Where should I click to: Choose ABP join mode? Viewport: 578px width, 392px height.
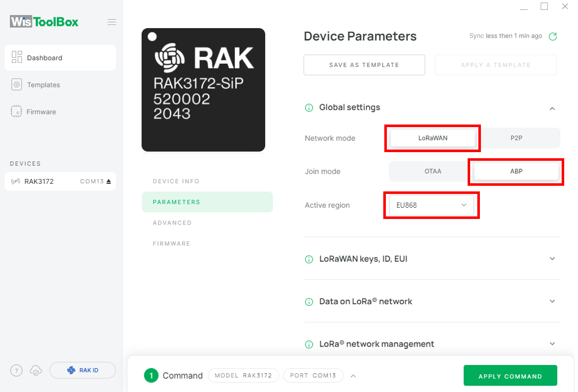pos(517,171)
